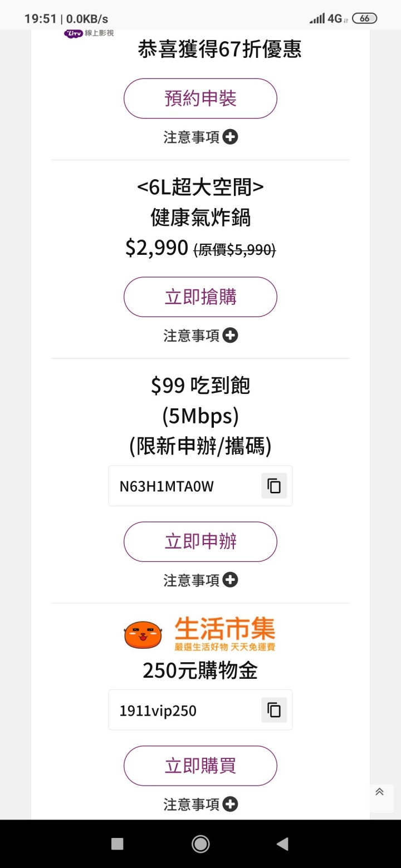Tap the Android home circle

[x=200, y=844]
